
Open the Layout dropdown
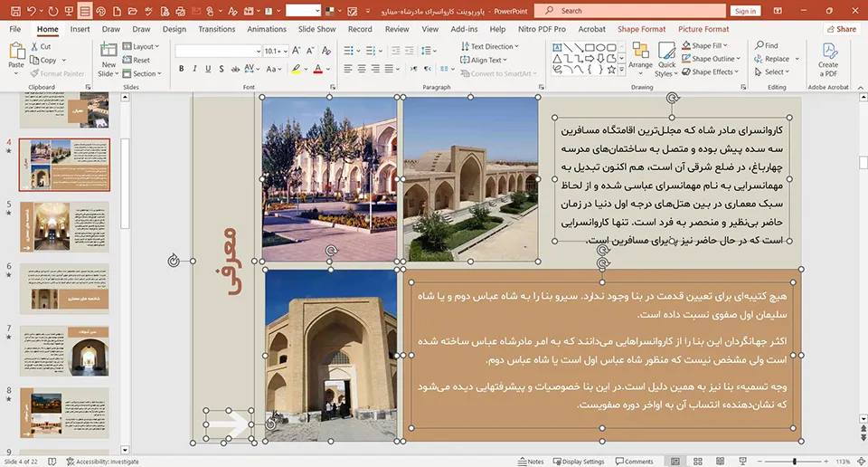(141, 46)
